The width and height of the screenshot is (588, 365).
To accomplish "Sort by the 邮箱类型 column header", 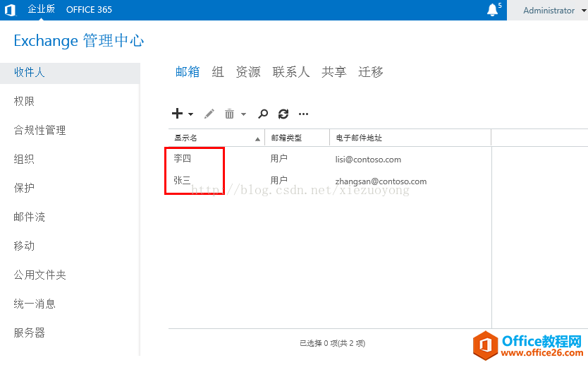I will tap(298, 138).
